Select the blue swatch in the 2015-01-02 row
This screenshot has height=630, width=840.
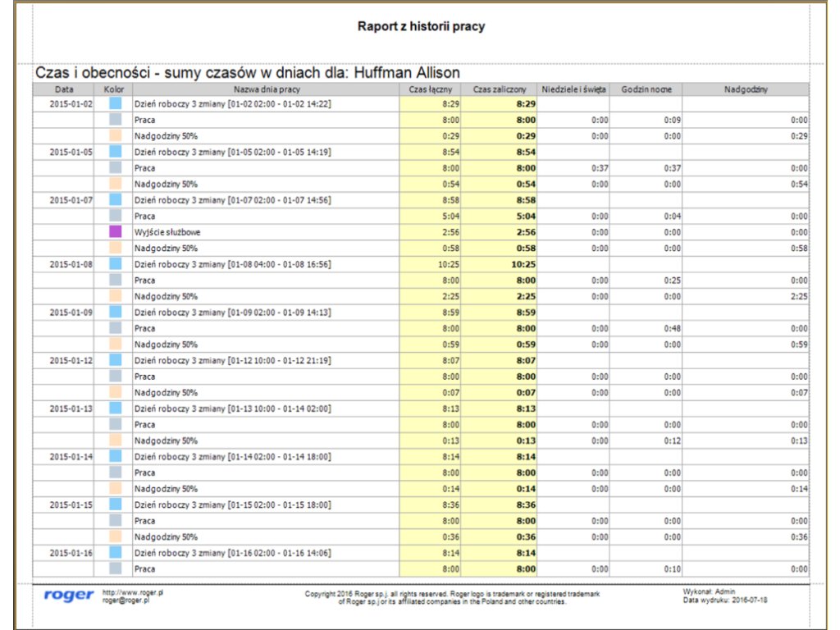116,104
